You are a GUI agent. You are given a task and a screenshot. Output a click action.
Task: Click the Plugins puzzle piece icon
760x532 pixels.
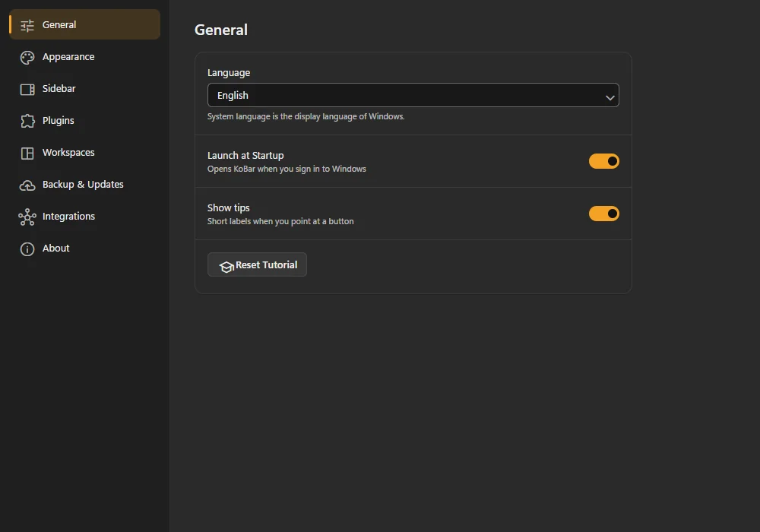coord(27,121)
